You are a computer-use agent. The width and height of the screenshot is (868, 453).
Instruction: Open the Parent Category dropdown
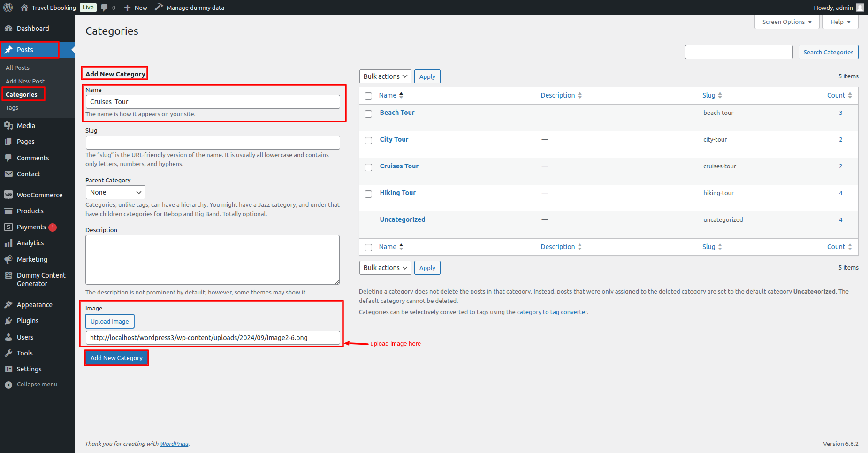click(115, 192)
